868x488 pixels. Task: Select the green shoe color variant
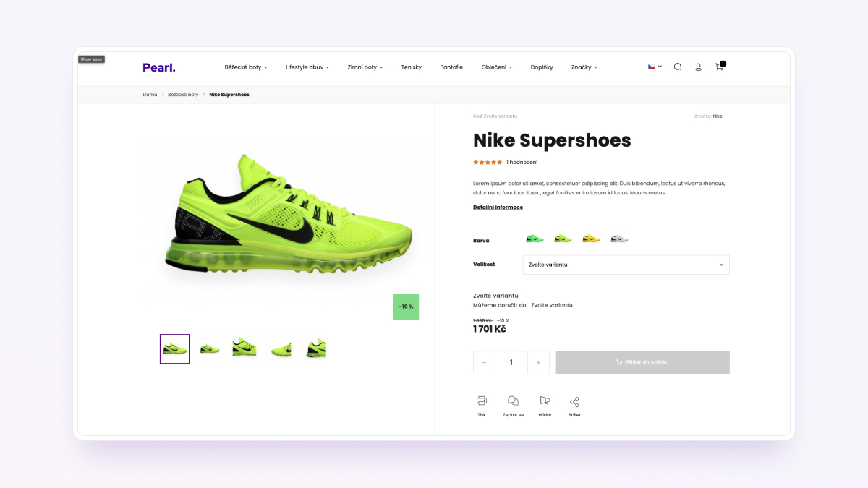tap(535, 239)
